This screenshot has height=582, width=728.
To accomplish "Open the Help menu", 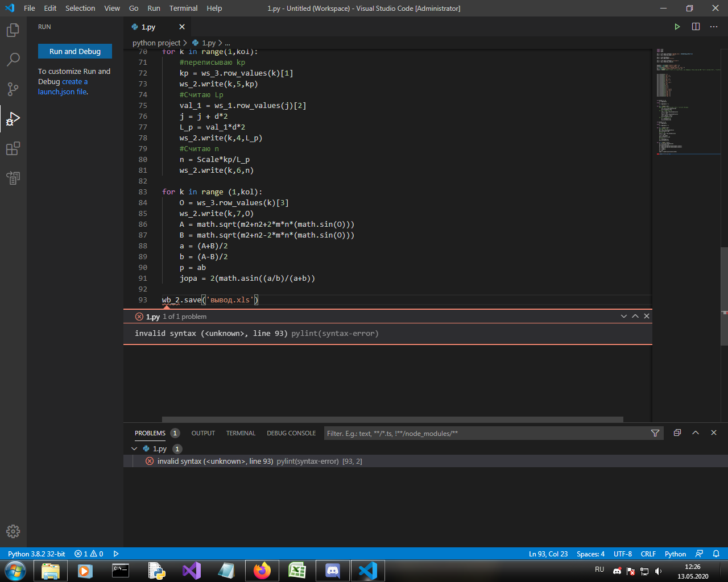I will coord(214,8).
